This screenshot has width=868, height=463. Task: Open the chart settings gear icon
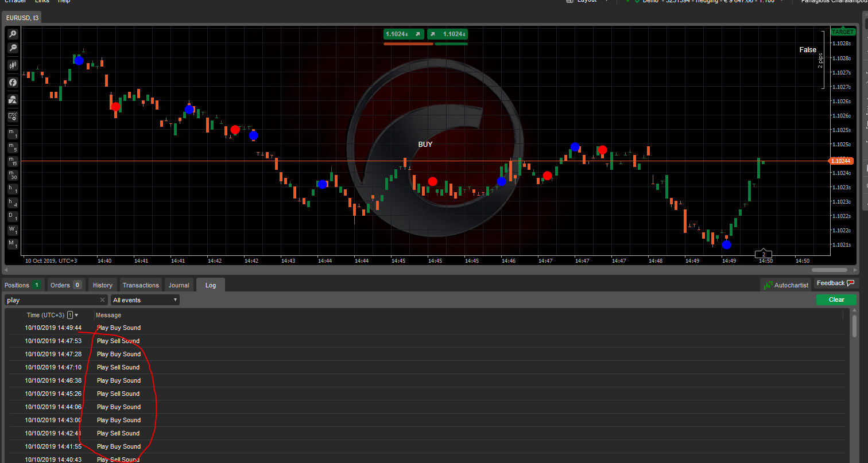pyautogui.click(x=12, y=116)
